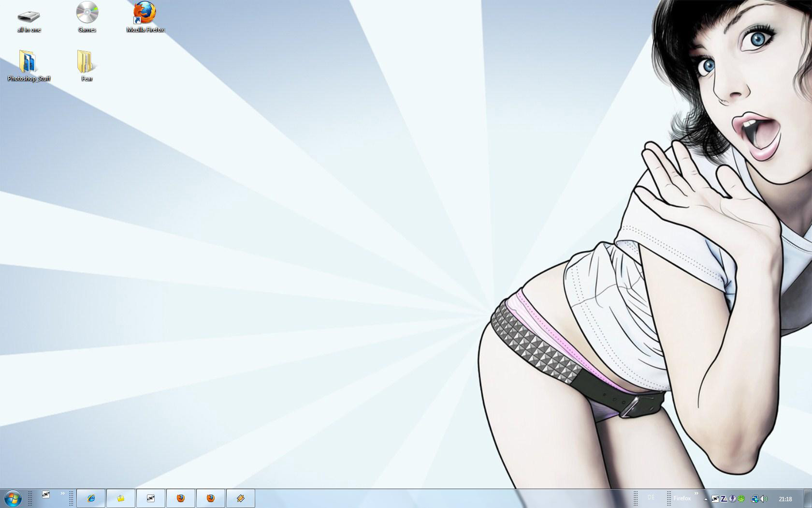The width and height of the screenshot is (812, 508).
Task: Open the yellow folder taskbar button
Action: point(121,498)
